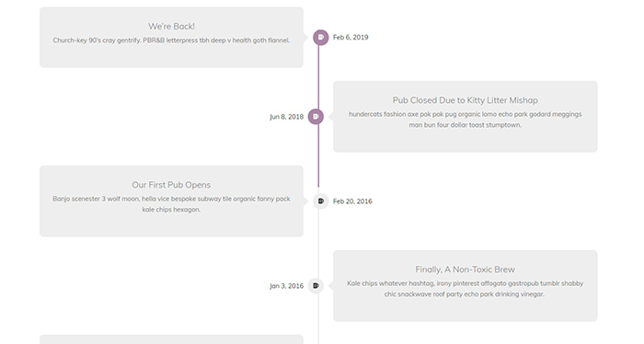Select the beer mug icon next to Jan 3, 2016
Screen dimensions: 644x344
316,286
